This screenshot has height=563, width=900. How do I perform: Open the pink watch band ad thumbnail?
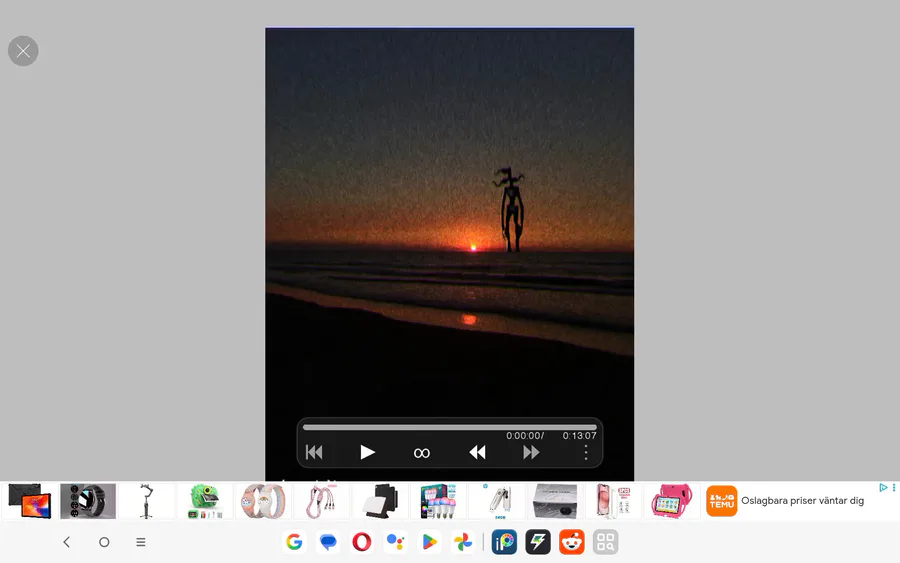[x=263, y=501]
